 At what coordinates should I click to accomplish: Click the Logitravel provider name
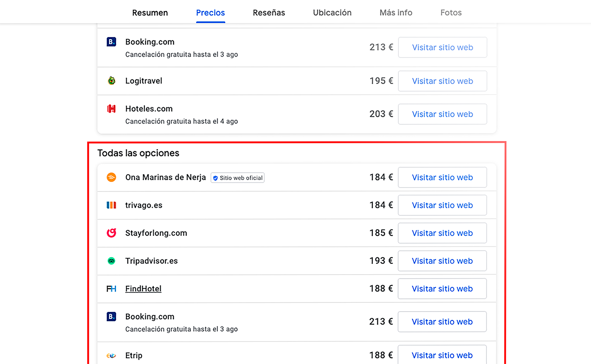point(144,81)
